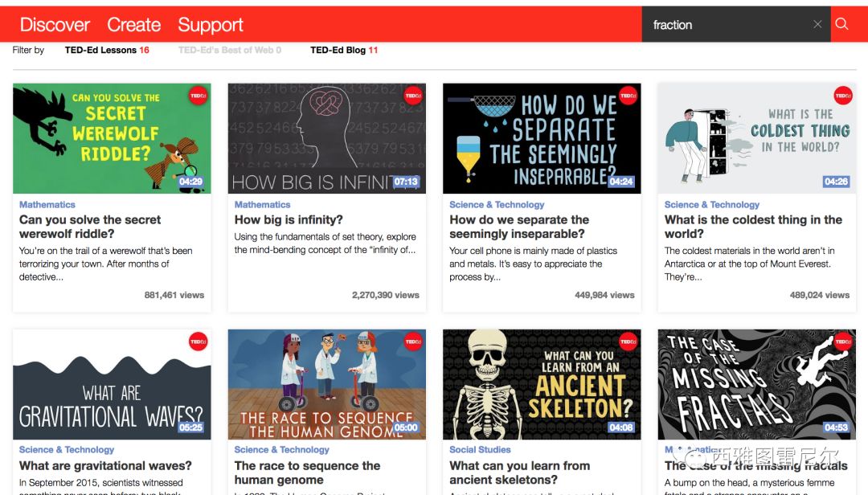
Task: Click the 04:29 duration badge
Action: pyautogui.click(x=190, y=182)
